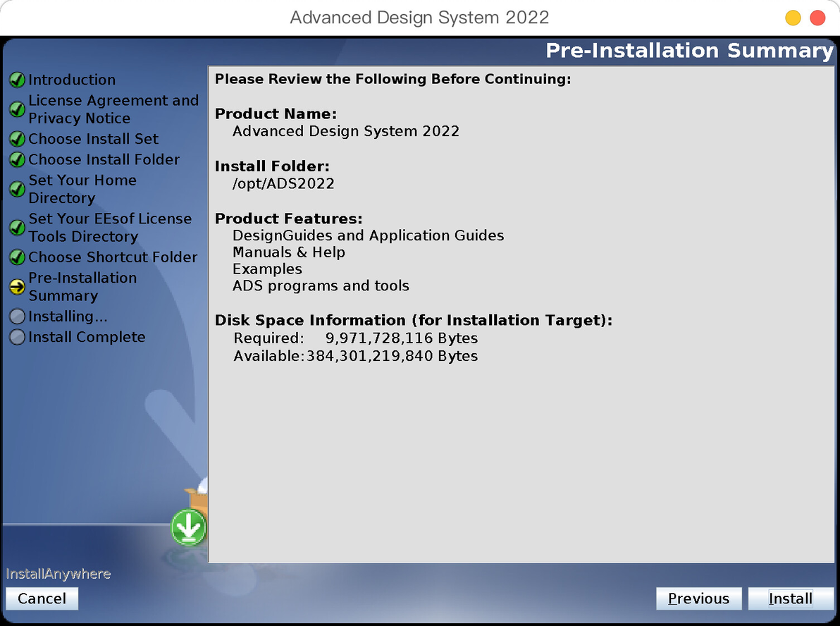The width and height of the screenshot is (840, 626).
Task: Click the green checkmark beside Introduction
Action: tap(17, 80)
